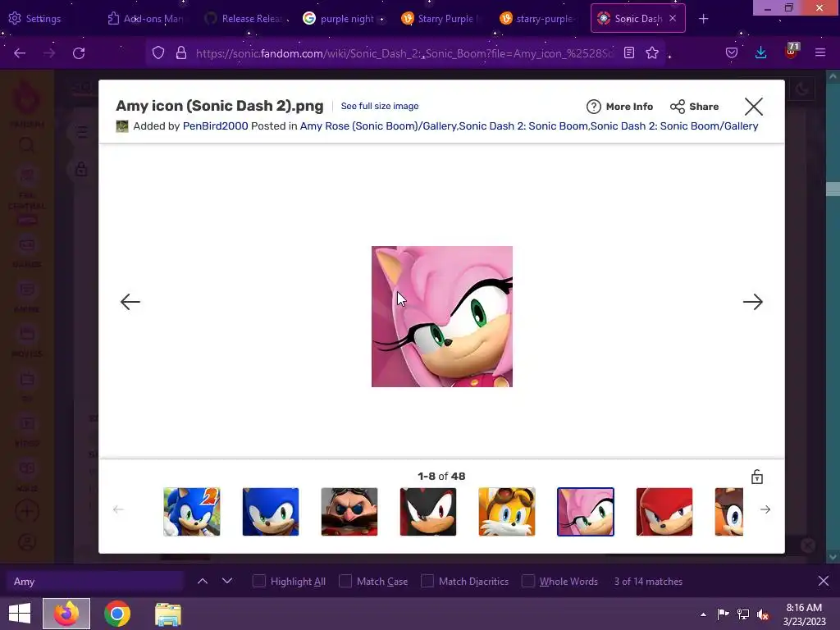Enable Highlight All in find bar
The image size is (840, 630).
click(x=290, y=582)
